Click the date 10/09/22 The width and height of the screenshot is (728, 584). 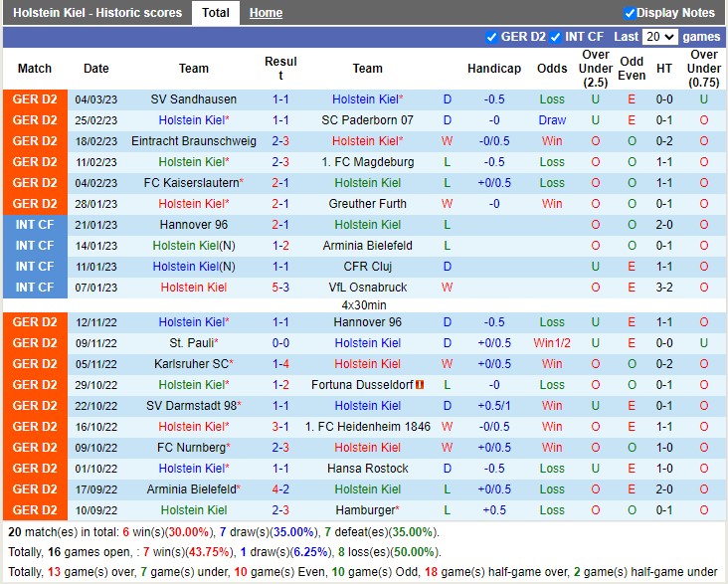[96, 510]
